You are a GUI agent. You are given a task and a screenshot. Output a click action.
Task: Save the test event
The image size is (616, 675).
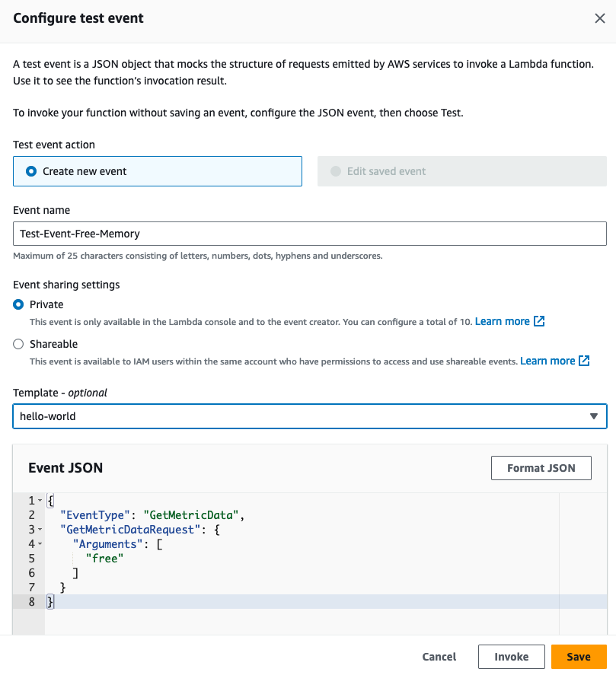[579, 657]
